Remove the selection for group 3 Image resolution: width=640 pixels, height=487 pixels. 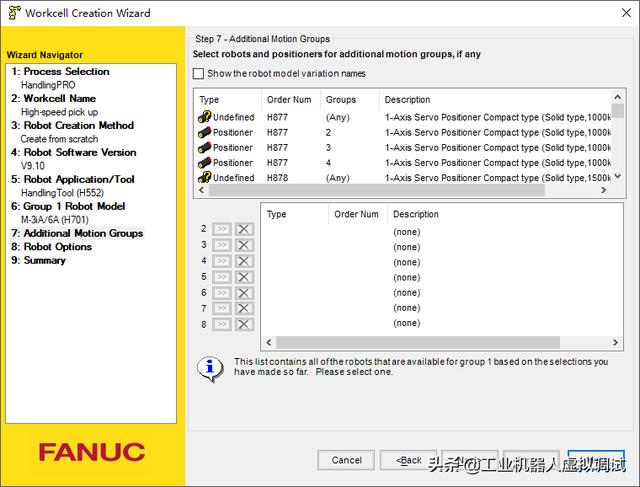(x=244, y=245)
